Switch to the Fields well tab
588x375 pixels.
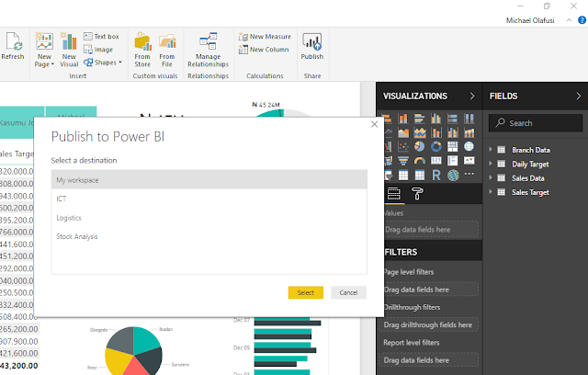click(394, 194)
